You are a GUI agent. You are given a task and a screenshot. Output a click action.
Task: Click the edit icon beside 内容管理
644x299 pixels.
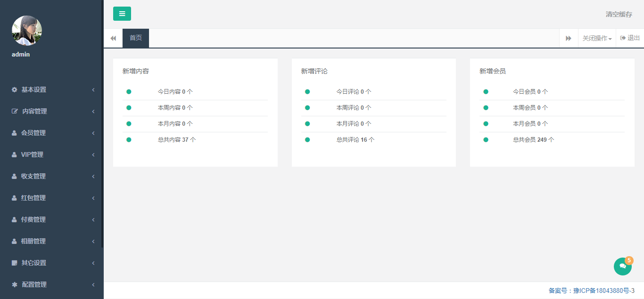point(15,111)
